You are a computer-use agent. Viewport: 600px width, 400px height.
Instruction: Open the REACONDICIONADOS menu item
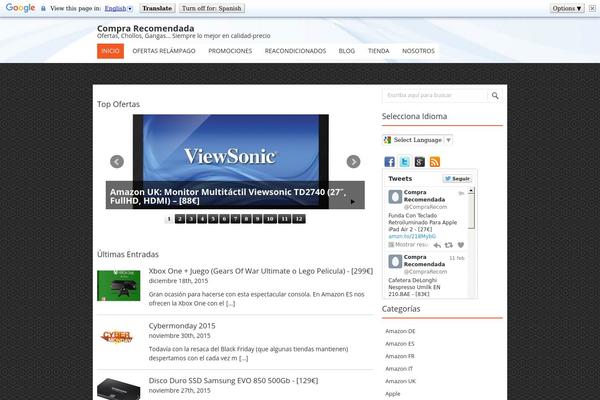pos(295,51)
